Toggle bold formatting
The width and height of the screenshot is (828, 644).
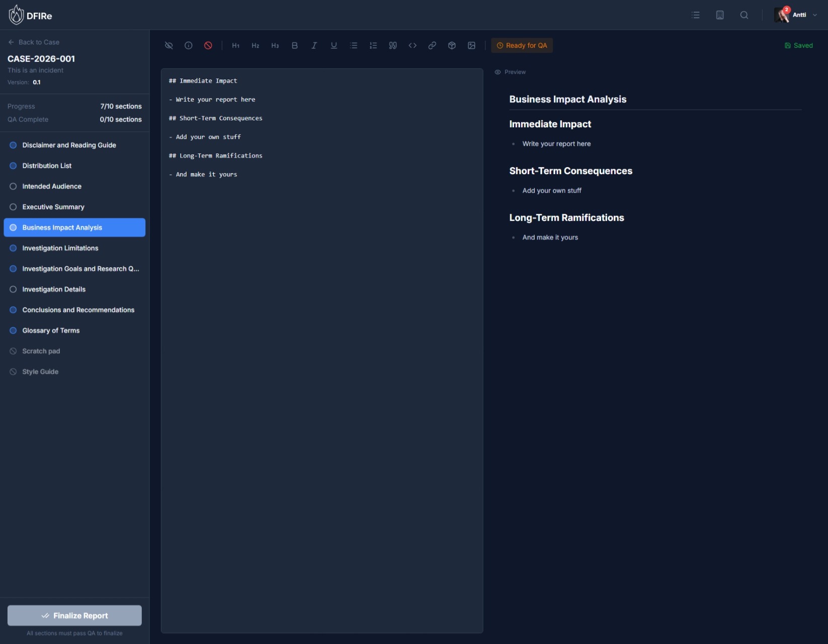click(295, 45)
